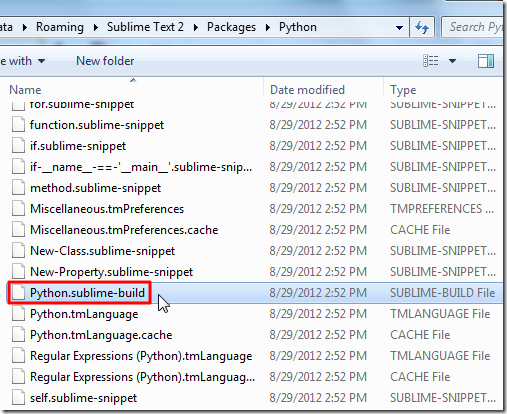Select the Sublime Text 2 breadcrumb
Viewport: 507px width, 414px height.
point(145,27)
